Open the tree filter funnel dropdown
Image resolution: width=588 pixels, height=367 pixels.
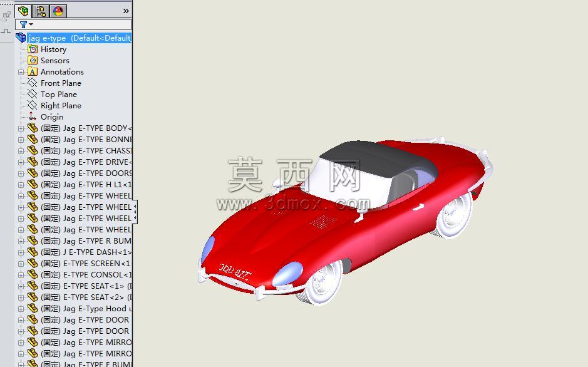point(26,25)
